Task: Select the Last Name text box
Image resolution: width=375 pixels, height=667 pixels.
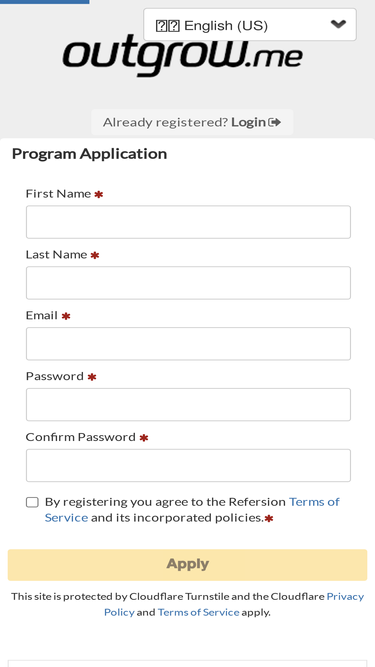Action: pyautogui.click(x=188, y=283)
